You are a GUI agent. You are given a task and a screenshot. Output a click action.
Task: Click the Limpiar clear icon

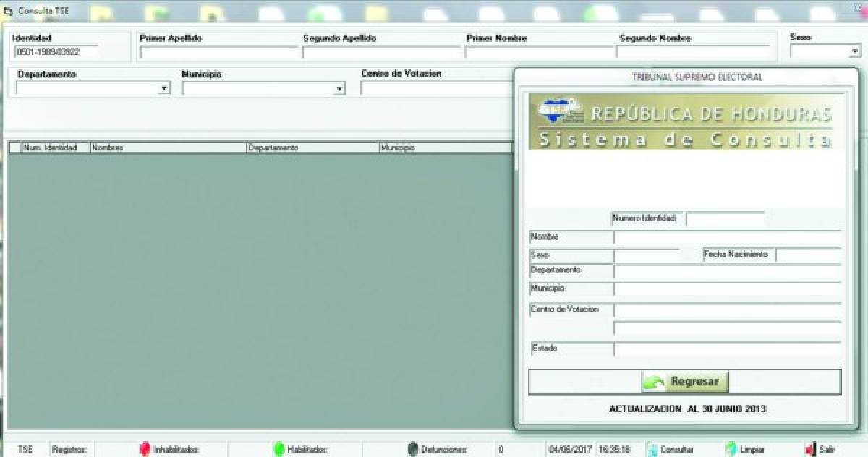[731, 449]
